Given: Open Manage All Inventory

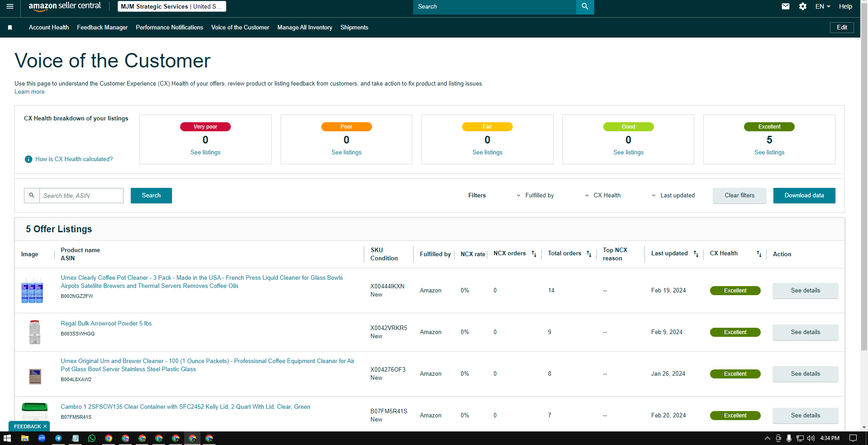Looking at the screenshot, I should [305, 28].
